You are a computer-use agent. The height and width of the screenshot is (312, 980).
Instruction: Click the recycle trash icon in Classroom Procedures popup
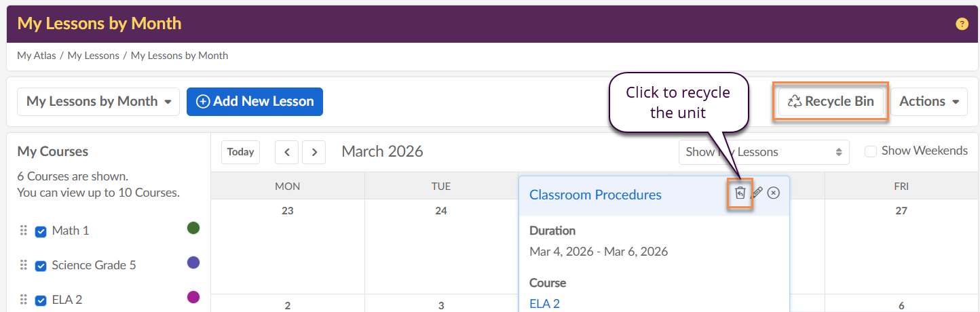pyautogui.click(x=740, y=193)
